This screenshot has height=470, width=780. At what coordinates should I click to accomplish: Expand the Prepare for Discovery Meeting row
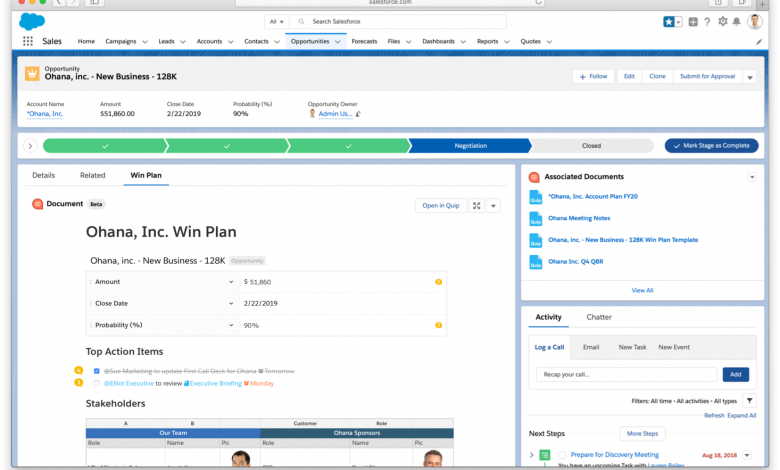tap(531, 455)
